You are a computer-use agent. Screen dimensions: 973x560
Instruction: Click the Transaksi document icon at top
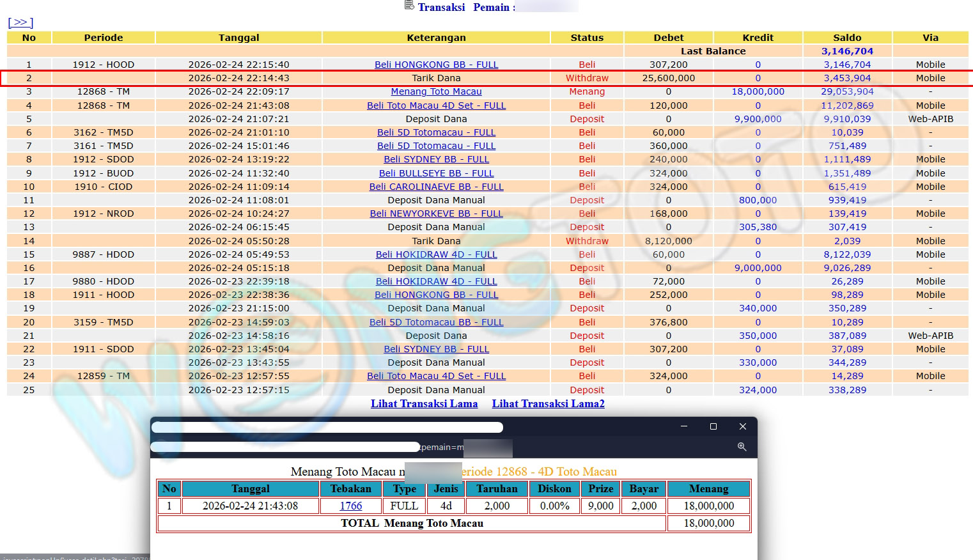(409, 6)
